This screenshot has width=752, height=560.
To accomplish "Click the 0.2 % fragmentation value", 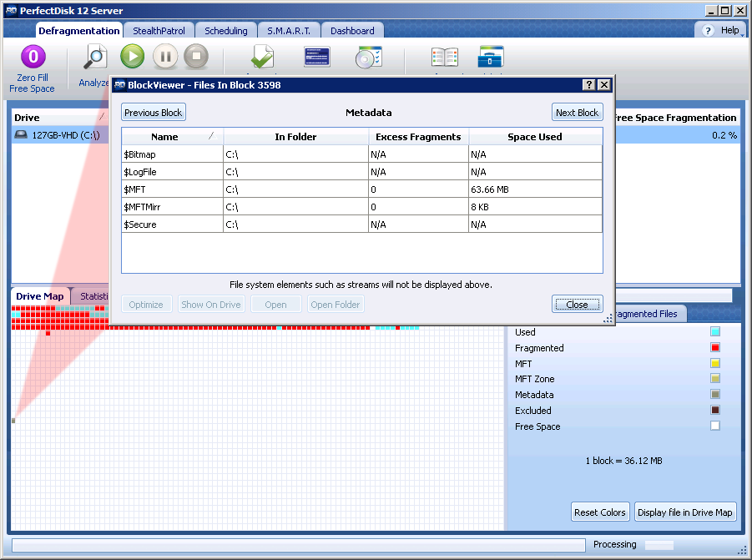I will (x=724, y=135).
